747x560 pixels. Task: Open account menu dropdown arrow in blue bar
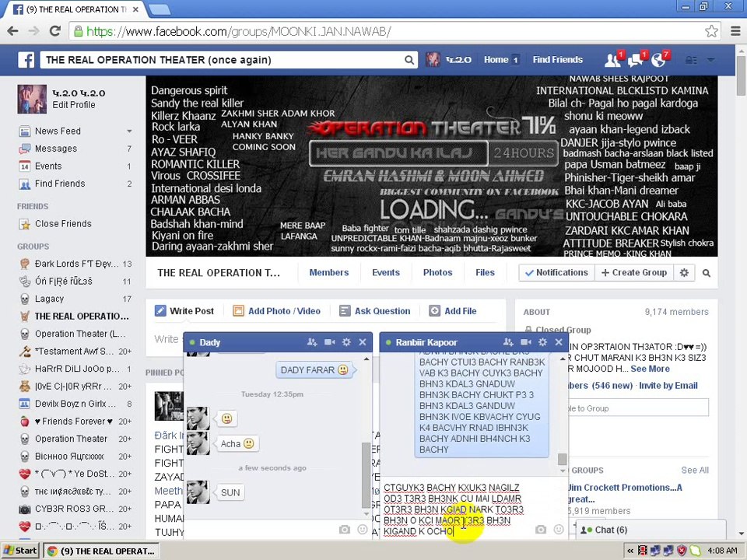710,60
